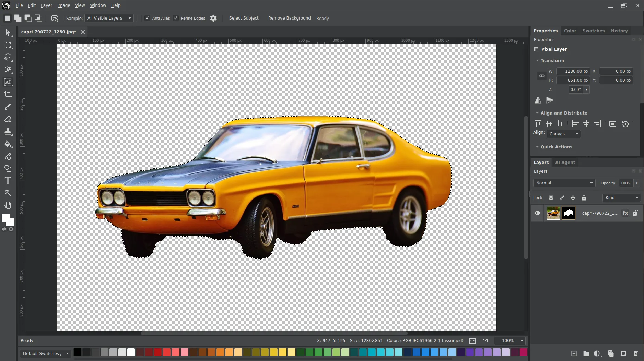
Task: Switch to the Swatches tab
Action: coord(594,31)
